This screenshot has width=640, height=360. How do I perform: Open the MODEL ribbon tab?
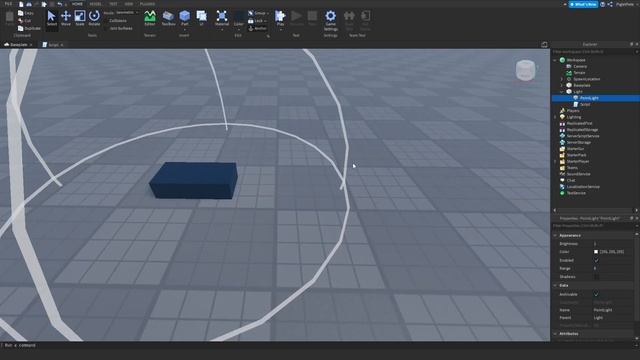(x=96, y=4)
